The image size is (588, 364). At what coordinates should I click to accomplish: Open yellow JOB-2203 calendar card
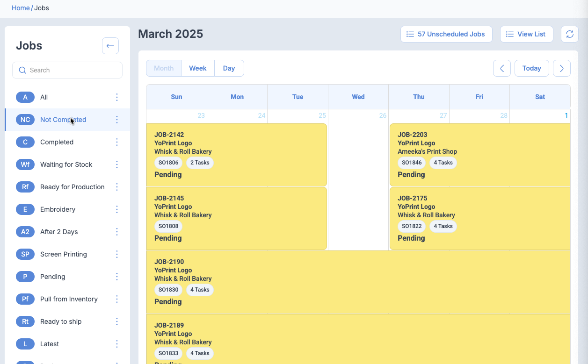tap(479, 155)
